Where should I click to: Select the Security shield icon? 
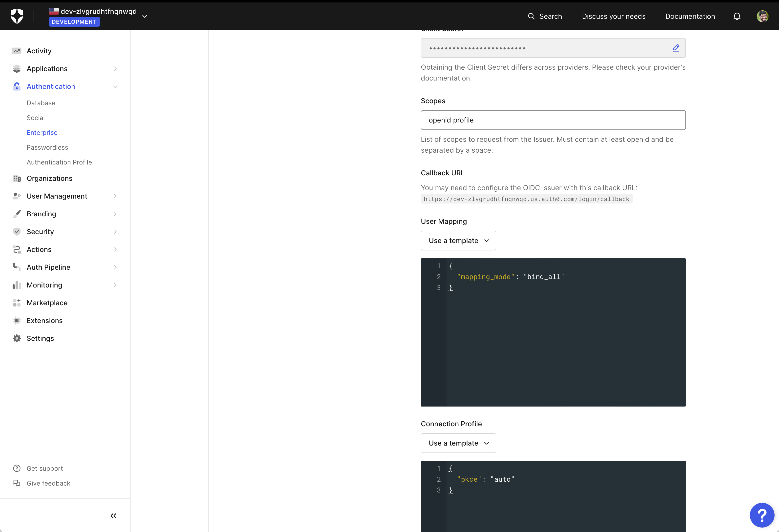pos(17,231)
